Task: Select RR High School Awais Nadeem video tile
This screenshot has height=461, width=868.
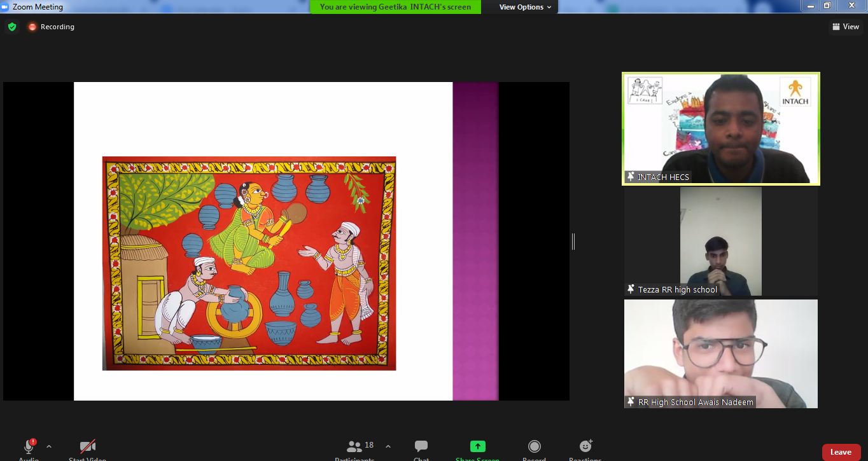Action: pyautogui.click(x=721, y=354)
